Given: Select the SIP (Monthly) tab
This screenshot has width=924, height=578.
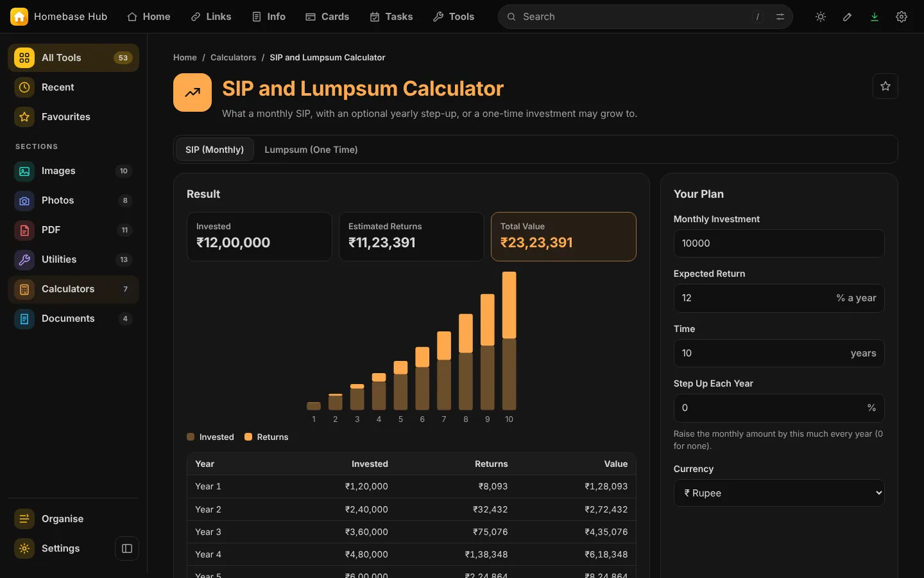Looking at the screenshot, I should 215,150.
